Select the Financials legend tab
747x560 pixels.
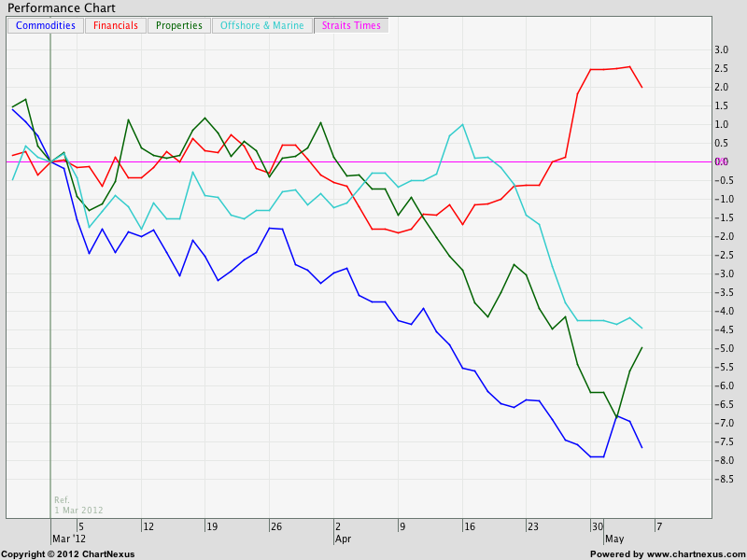pyautogui.click(x=116, y=25)
